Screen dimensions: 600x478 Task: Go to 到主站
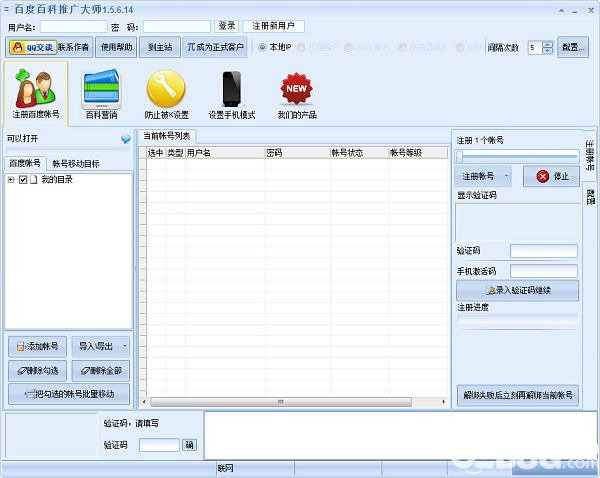[160, 47]
